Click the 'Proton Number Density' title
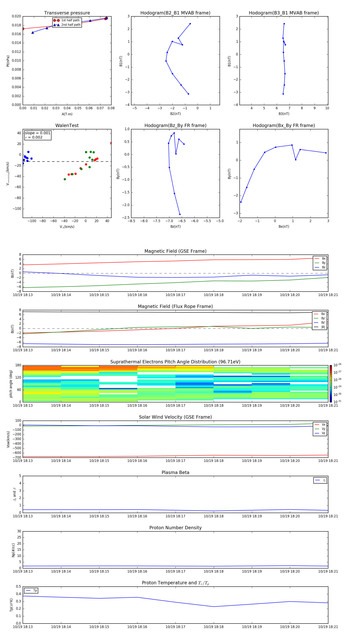The image size is (351, 644). [175, 528]
